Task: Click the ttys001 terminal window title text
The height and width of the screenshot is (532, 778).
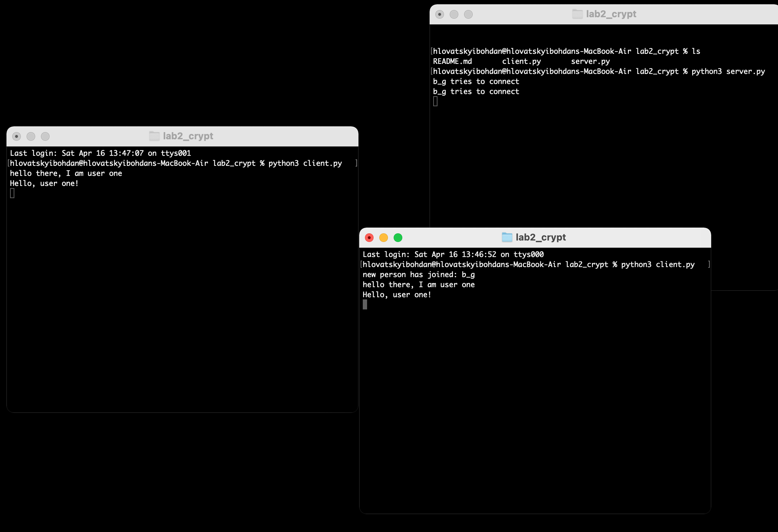Action: [188, 136]
